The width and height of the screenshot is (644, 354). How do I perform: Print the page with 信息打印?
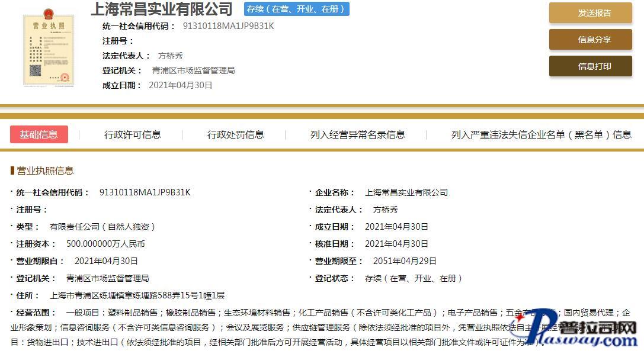point(590,66)
